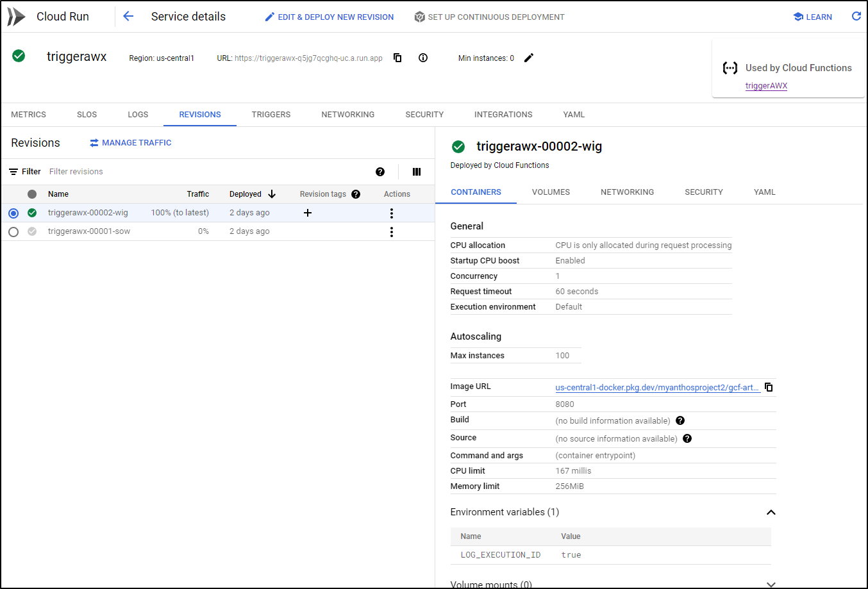Viewport: 868px width, 589px height.
Task: Click the Traffic column header
Action: click(x=198, y=194)
